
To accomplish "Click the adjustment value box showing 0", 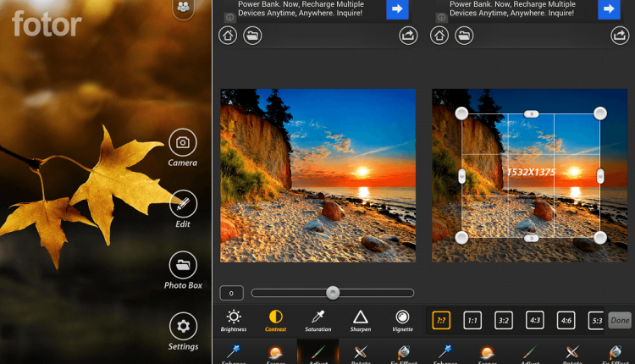I will pyautogui.click(x=232, y=293).
